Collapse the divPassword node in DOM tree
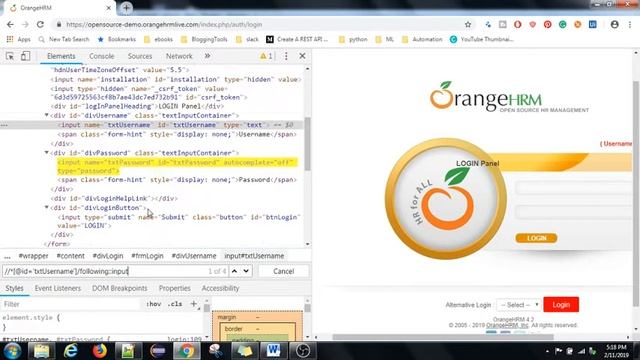 [x=47, y=153]
